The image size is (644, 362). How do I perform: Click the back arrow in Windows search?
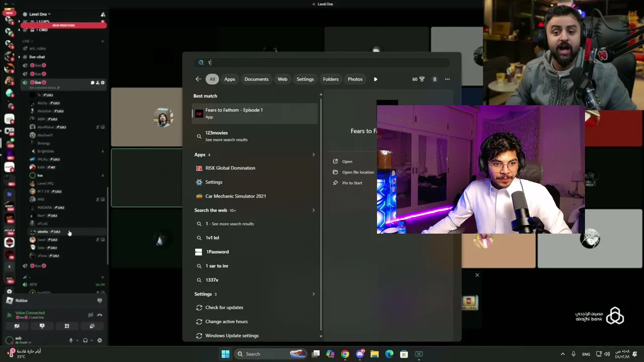pos(198,79)
